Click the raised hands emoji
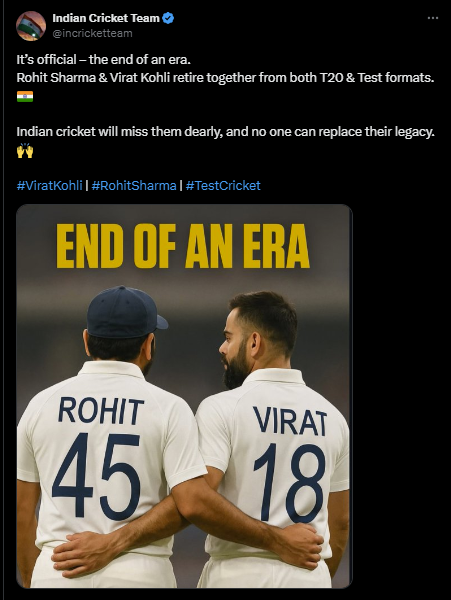 [25, 150]
